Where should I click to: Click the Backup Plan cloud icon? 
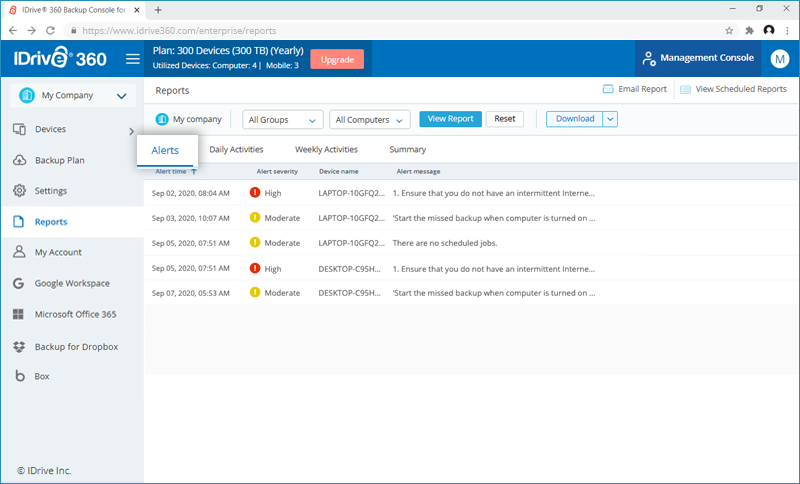click(x=19, y=160)
